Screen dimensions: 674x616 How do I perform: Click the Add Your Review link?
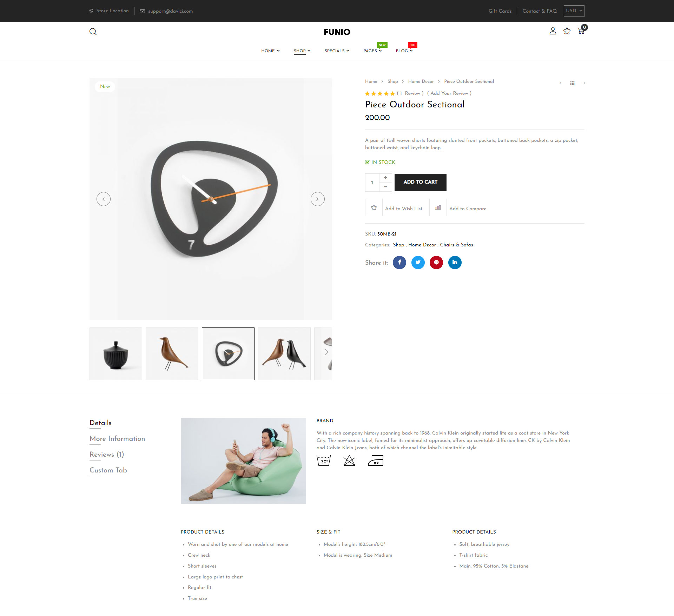(x=449, y=93)
